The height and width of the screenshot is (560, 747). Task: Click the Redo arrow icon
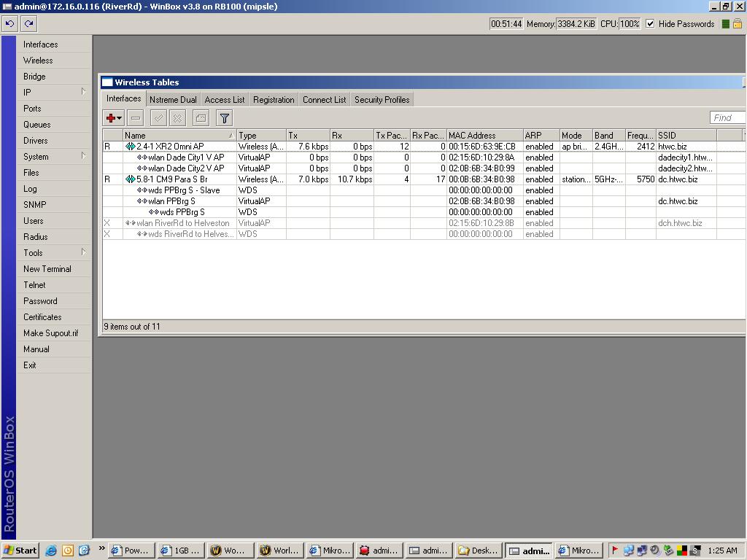click(x=29, y=23)
